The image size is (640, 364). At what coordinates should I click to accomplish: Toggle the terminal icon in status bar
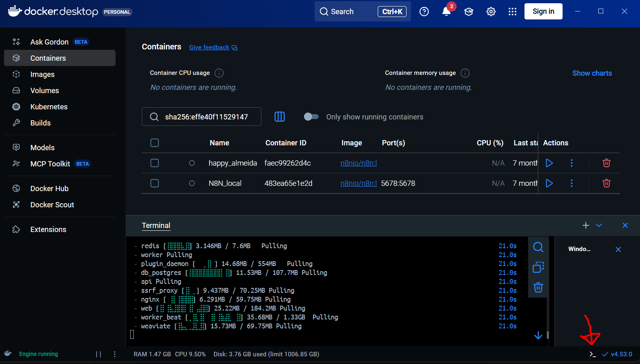(593, 354)
